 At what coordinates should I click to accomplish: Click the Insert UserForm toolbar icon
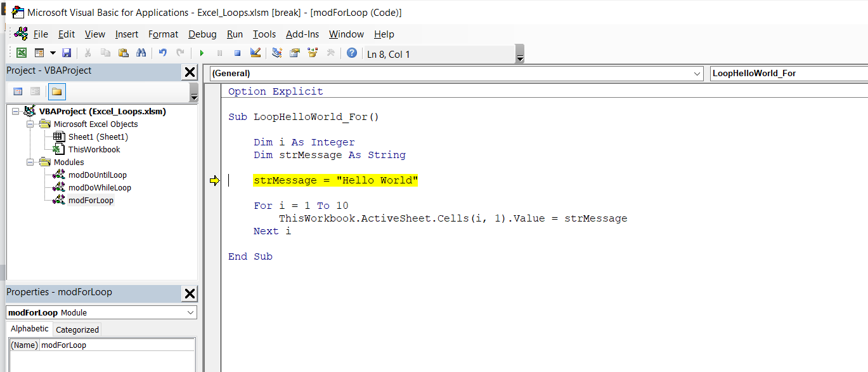pos(39,53)
